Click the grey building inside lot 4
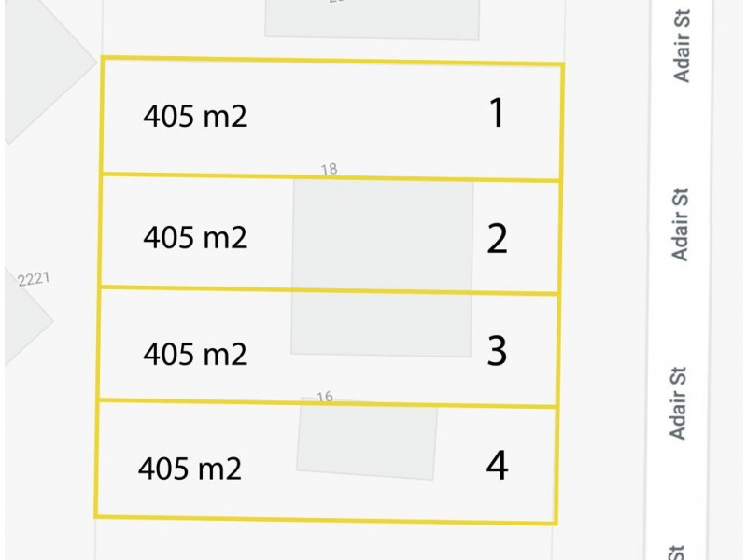Screen dimensions: 747x560 [x=367, y=441]
